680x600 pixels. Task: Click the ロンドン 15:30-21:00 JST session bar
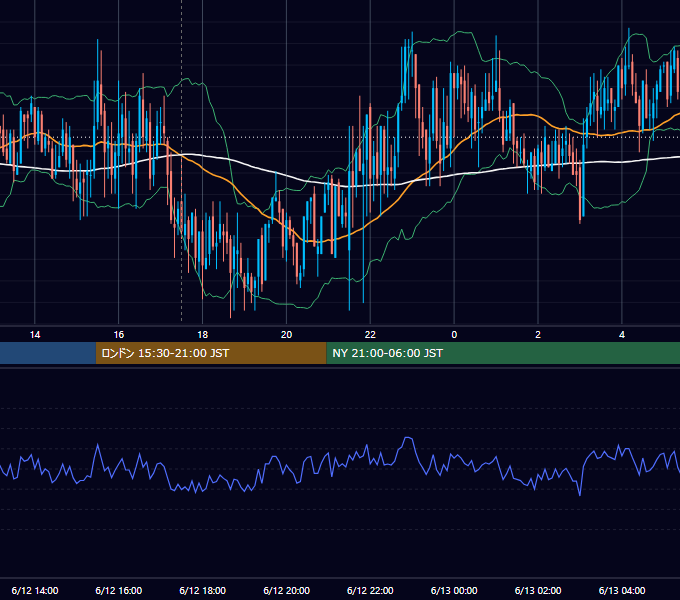click(211, 353)
